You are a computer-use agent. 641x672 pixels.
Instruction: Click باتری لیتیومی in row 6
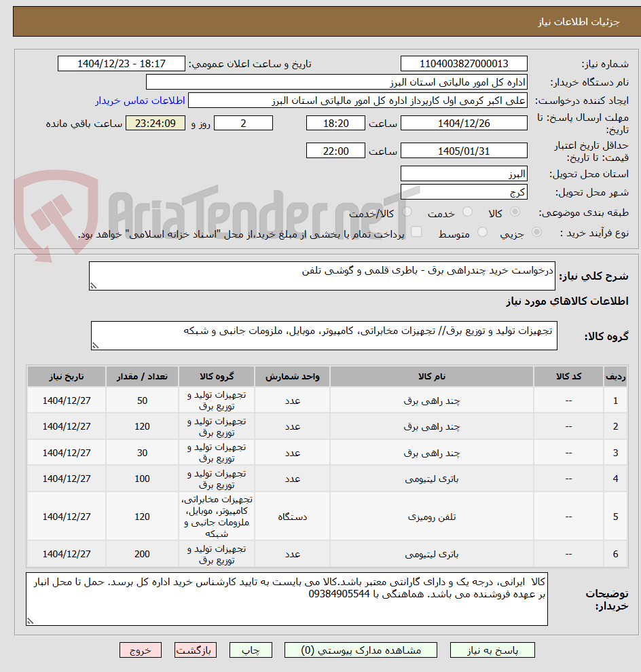coord(432,554)
